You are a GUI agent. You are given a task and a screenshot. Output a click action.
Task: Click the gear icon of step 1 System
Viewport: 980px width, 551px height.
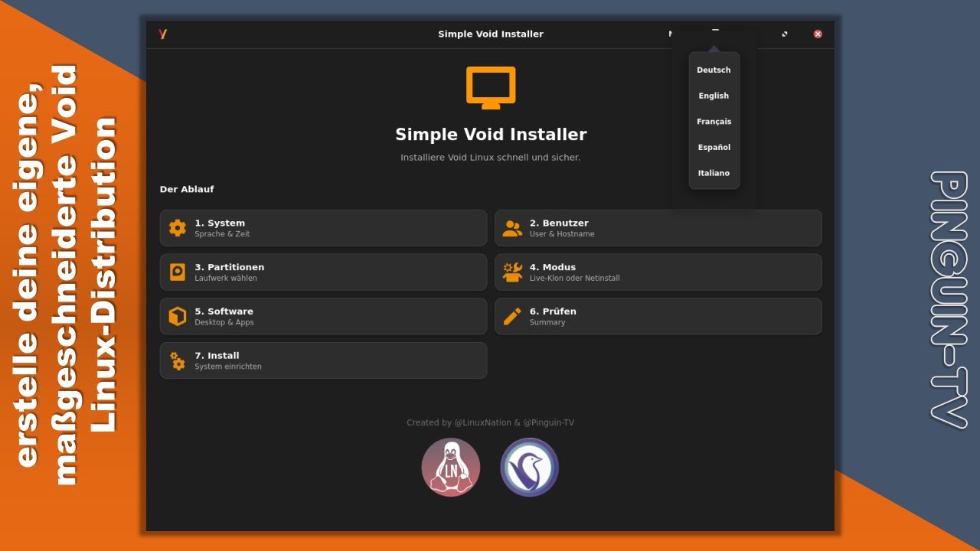coord(178,228)
